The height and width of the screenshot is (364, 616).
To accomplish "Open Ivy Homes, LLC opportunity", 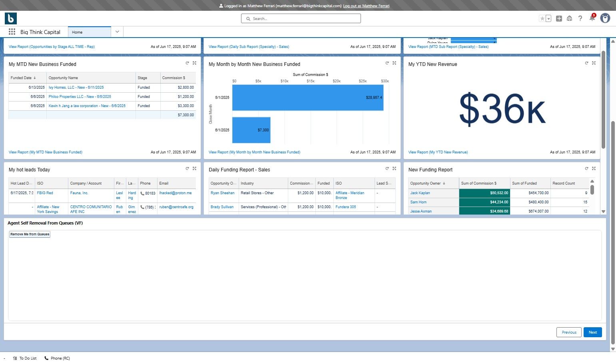I will (76, 88).
